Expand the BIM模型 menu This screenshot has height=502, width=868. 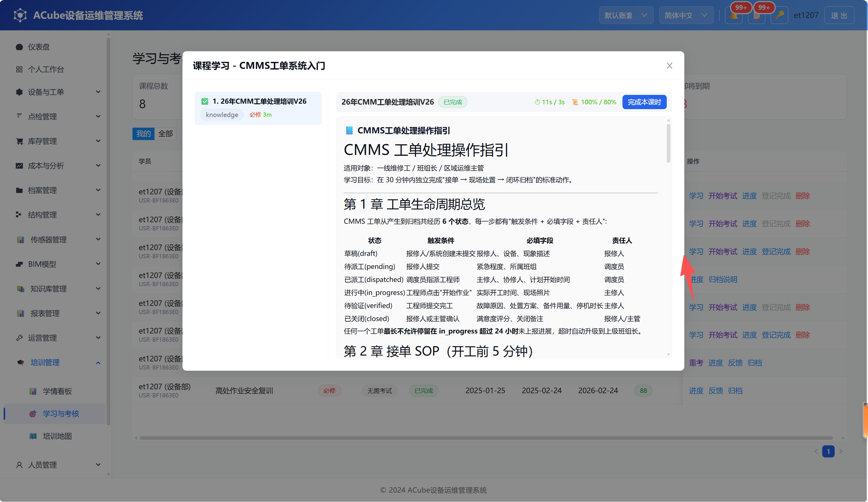coord(58,264)
